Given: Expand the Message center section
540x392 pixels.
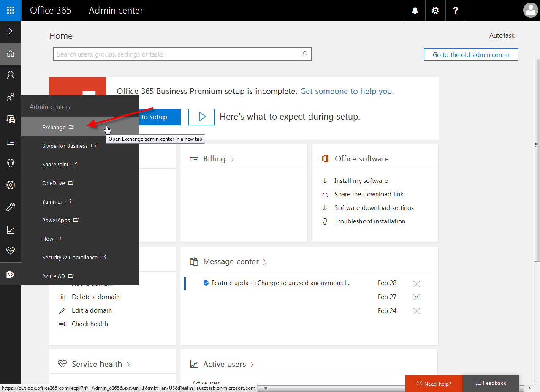Looking at the screenshot, I should (265, 261).
